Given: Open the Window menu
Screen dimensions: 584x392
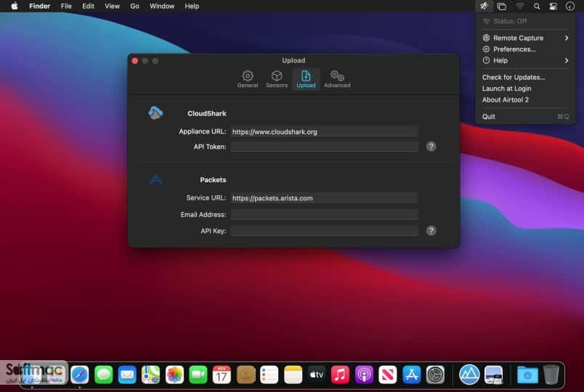Looking at the screenshot, I should tap(162, 6).
